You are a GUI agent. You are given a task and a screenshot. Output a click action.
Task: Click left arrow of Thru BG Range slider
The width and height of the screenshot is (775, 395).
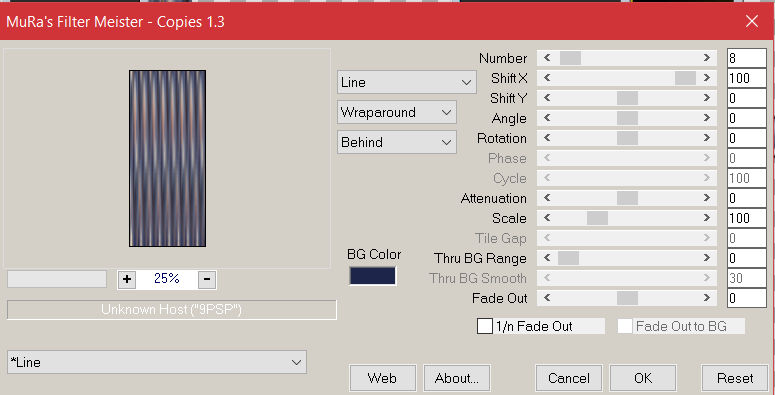click(547, 258)
